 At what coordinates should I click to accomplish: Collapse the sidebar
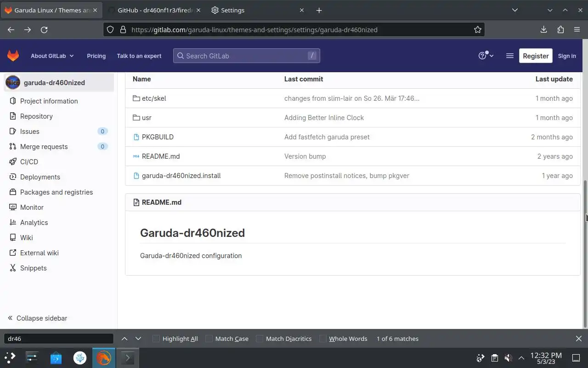point(38,318)
